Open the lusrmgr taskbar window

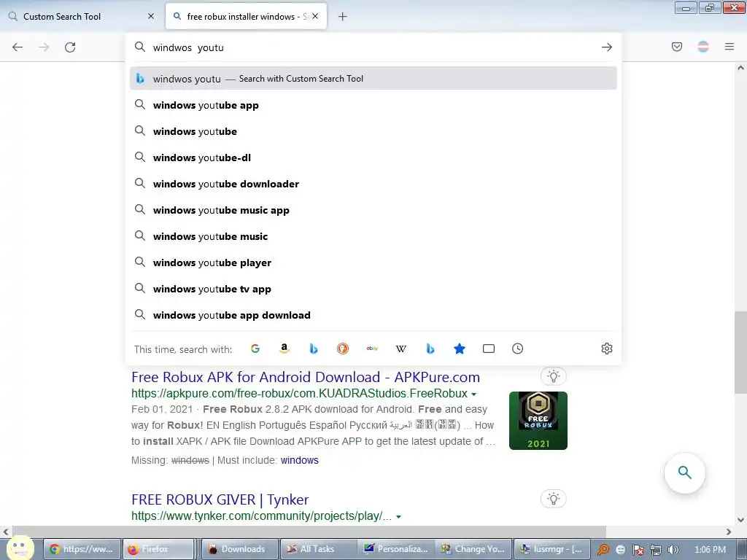(552, 549)
